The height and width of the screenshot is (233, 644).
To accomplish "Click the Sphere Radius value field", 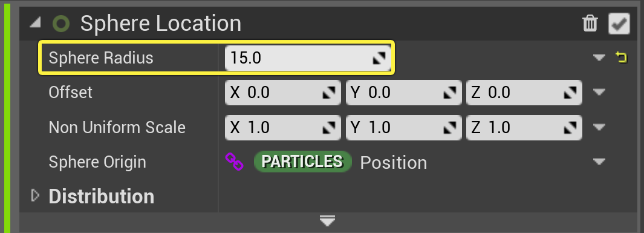I will coord(308,57).
